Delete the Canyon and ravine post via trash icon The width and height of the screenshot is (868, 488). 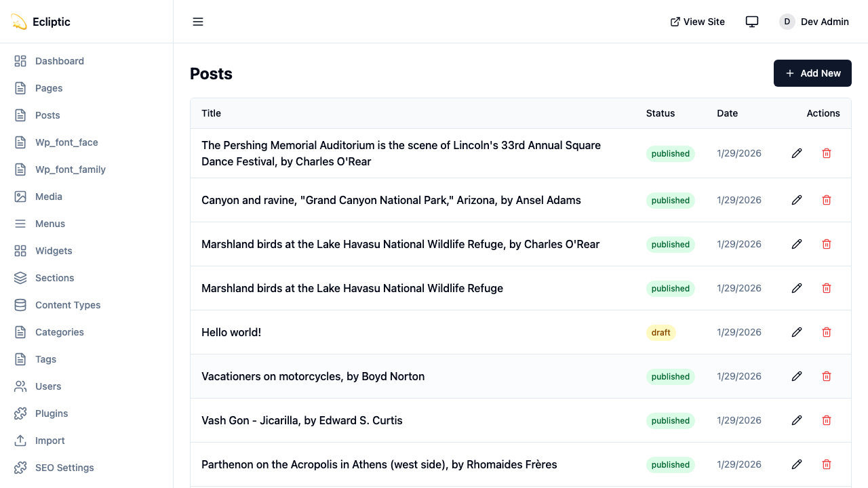pos(827,200)
